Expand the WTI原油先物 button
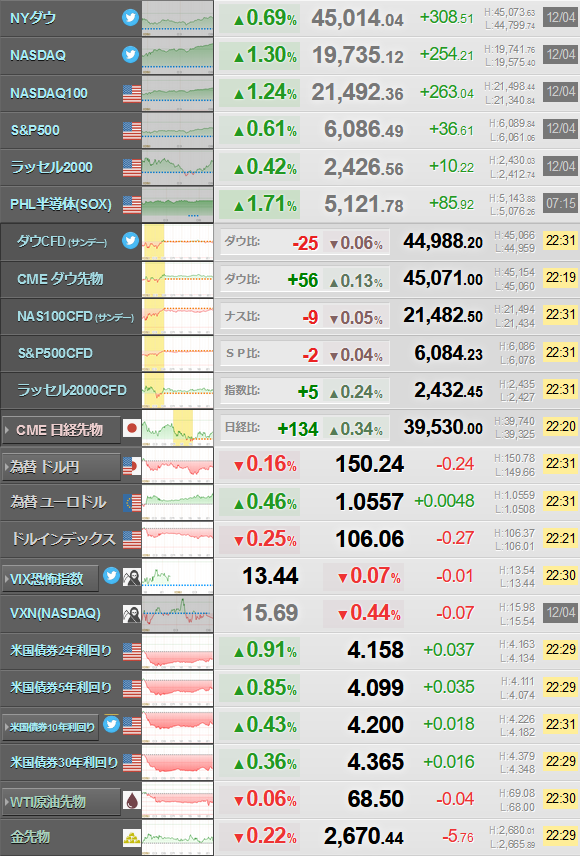 [x=61, y=801]
